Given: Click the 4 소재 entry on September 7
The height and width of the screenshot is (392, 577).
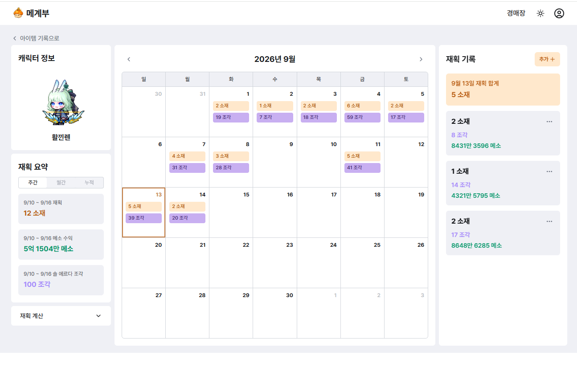Looking at the screenshot, I should (x=187, y=156).
